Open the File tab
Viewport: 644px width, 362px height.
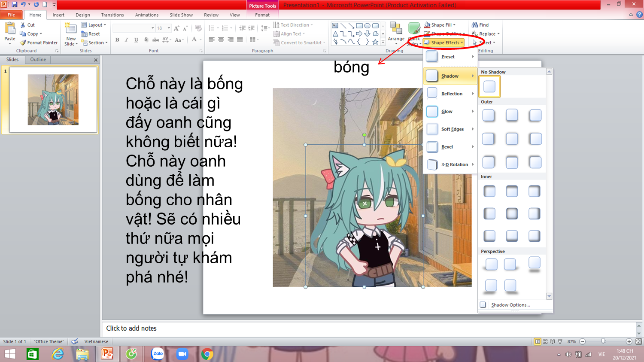11,15
